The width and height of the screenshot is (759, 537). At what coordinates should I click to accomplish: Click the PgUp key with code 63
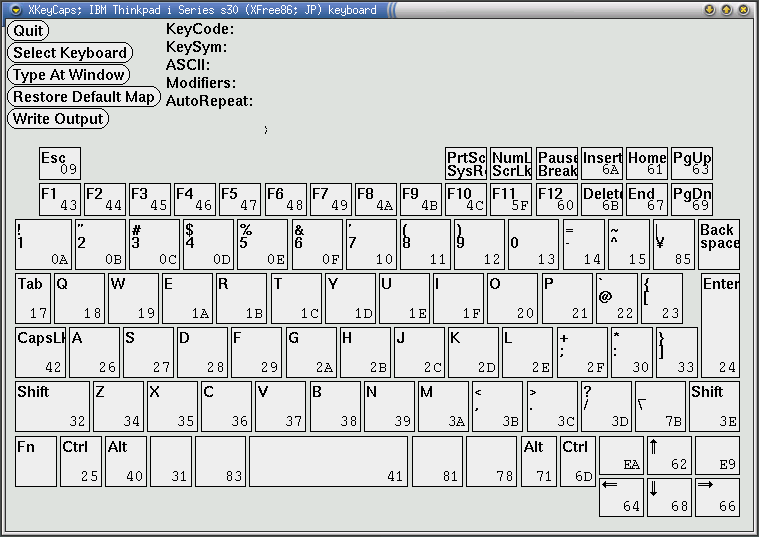pyautogui.click(x=692, y=163)
